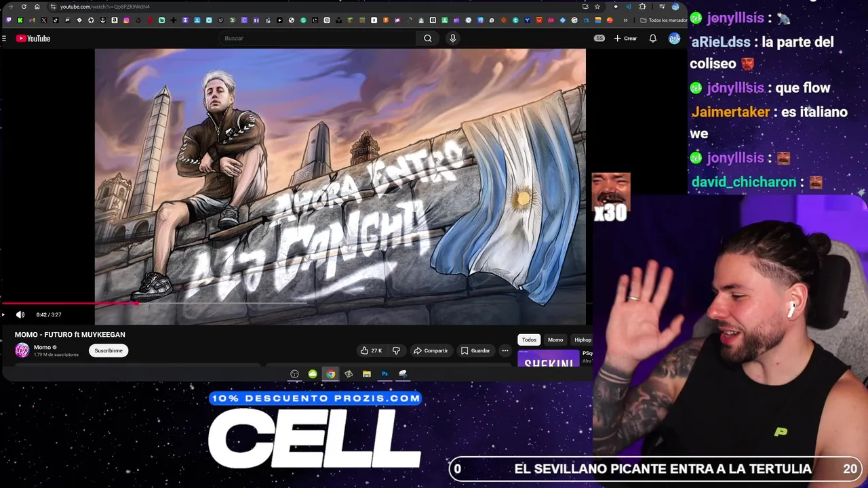
Task: Play the video with the play button
Action: click(x=3, y=314)
